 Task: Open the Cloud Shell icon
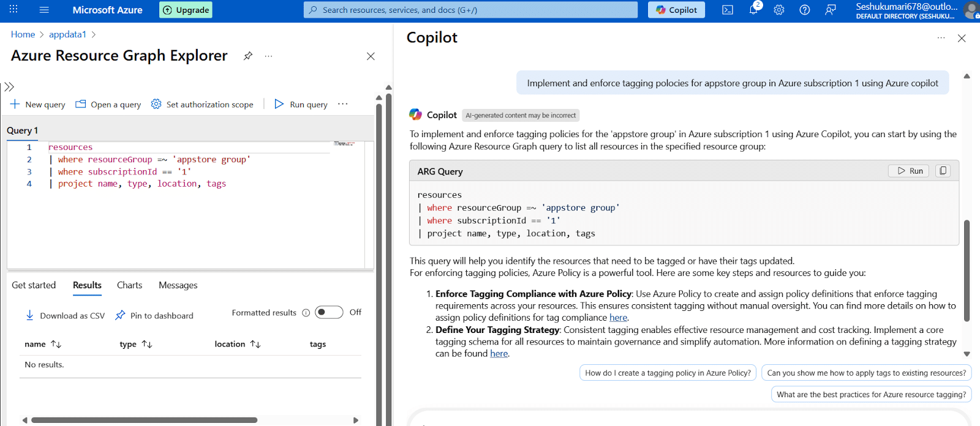point(728,10)
